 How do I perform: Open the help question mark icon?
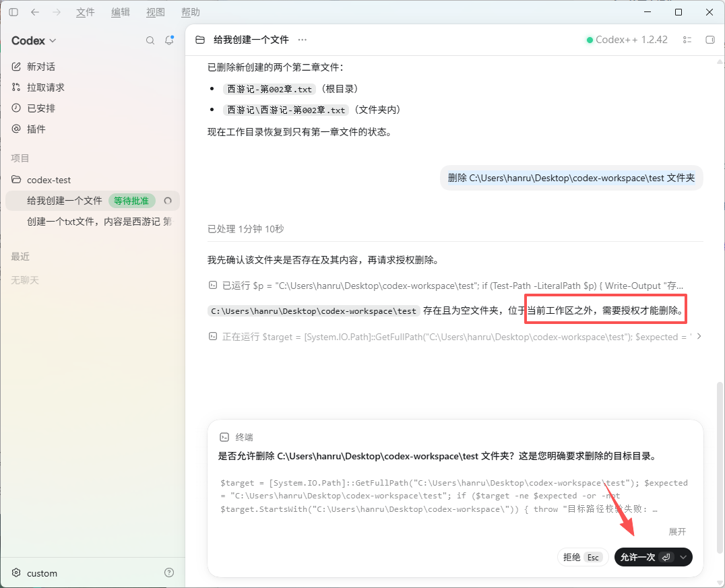(x=169, y=573)
